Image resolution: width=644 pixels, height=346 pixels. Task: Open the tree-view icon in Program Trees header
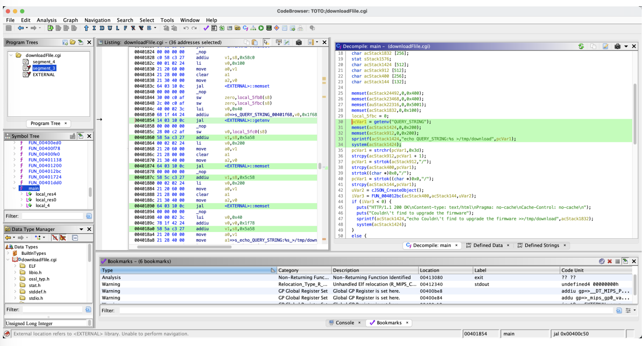click(x=65, y=42)
